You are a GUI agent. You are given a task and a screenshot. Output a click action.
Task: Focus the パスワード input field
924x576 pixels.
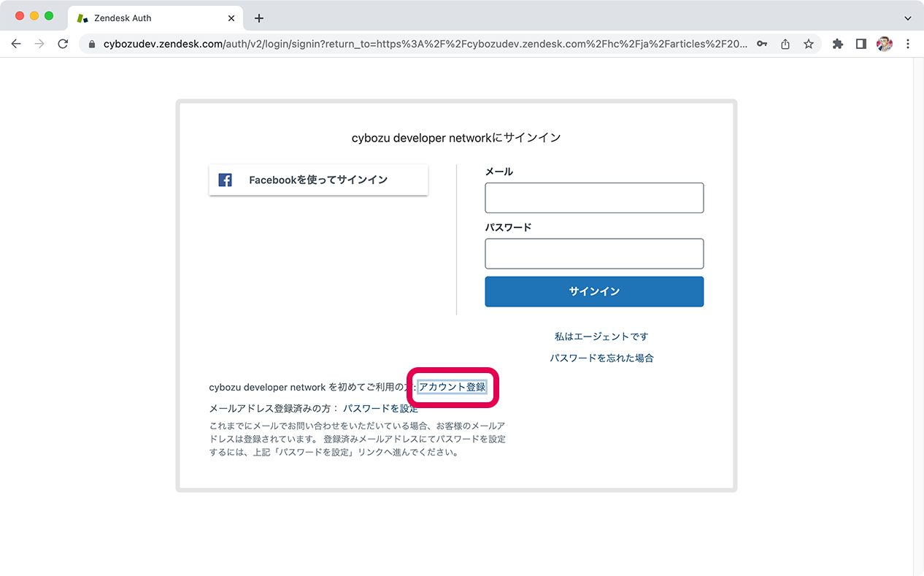[x=594, y=253]
